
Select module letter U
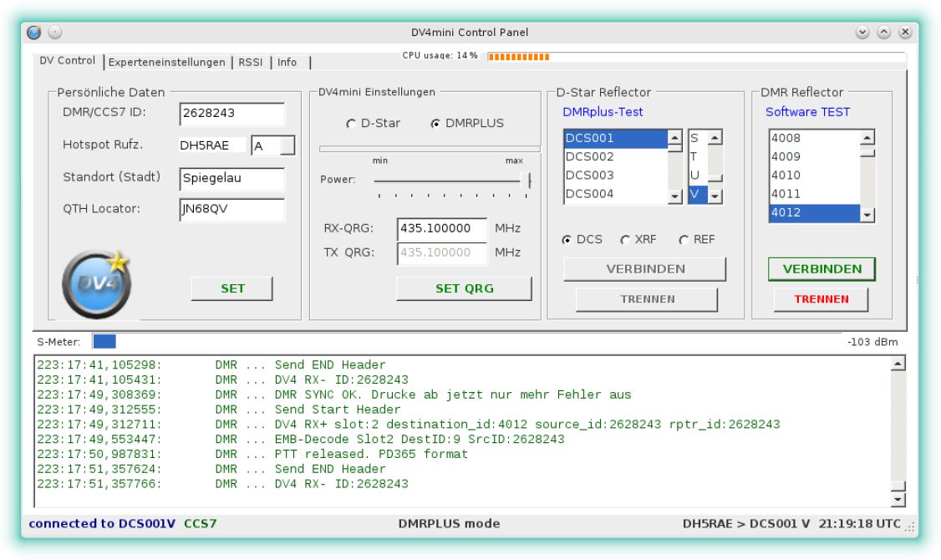click(x=698, y=176)
